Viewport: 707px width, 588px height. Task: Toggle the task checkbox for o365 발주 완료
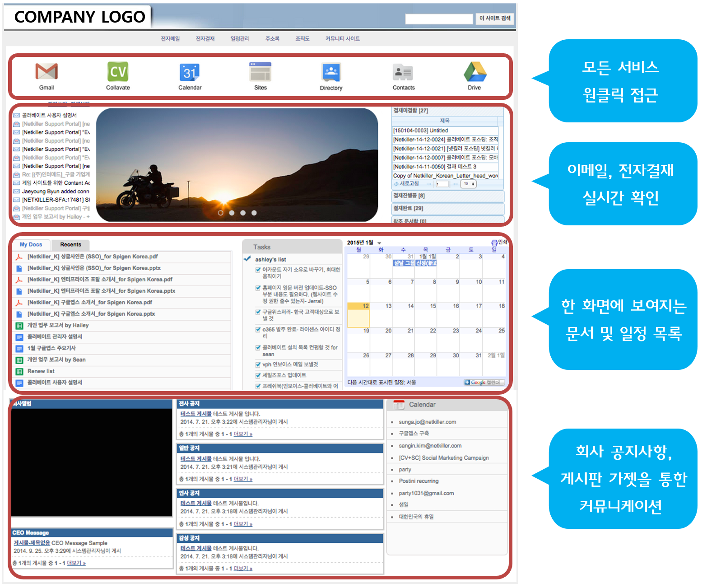point(258,329)
